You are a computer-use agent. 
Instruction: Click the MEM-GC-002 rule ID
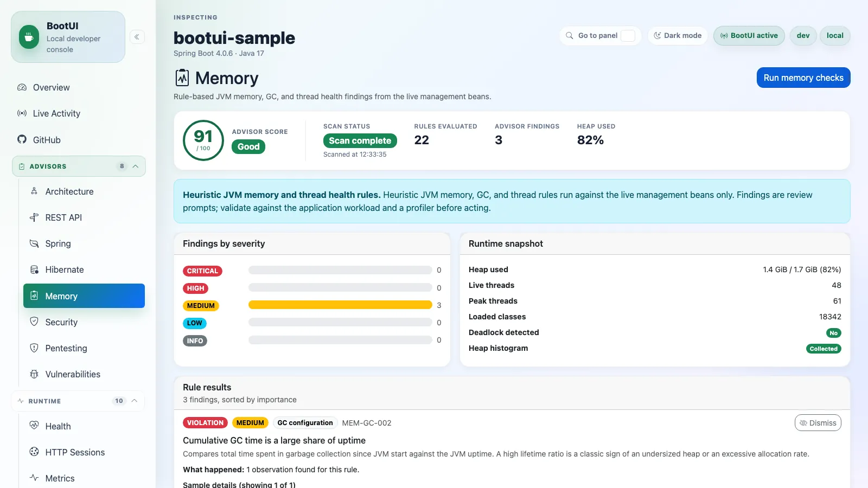(x=367, y=423)
